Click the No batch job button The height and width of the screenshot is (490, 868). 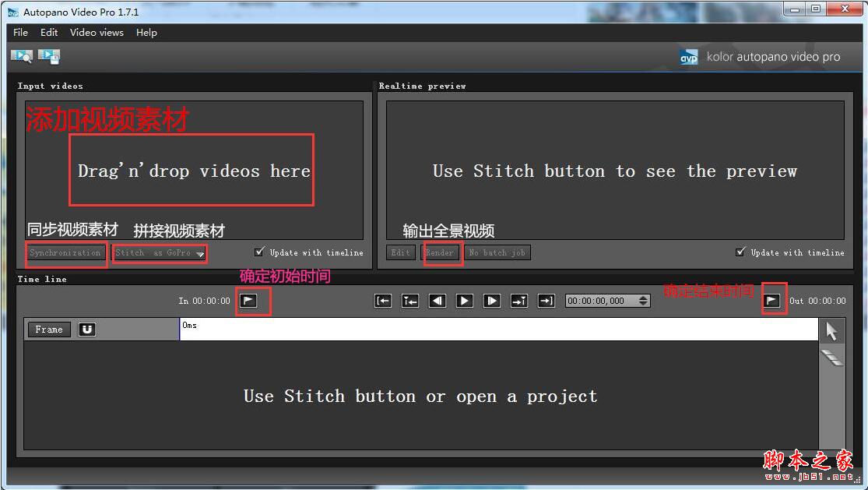point(497,252)
